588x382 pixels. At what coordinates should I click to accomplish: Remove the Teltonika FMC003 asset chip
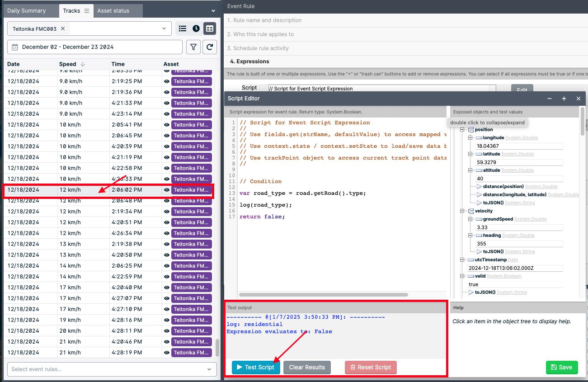63,28
